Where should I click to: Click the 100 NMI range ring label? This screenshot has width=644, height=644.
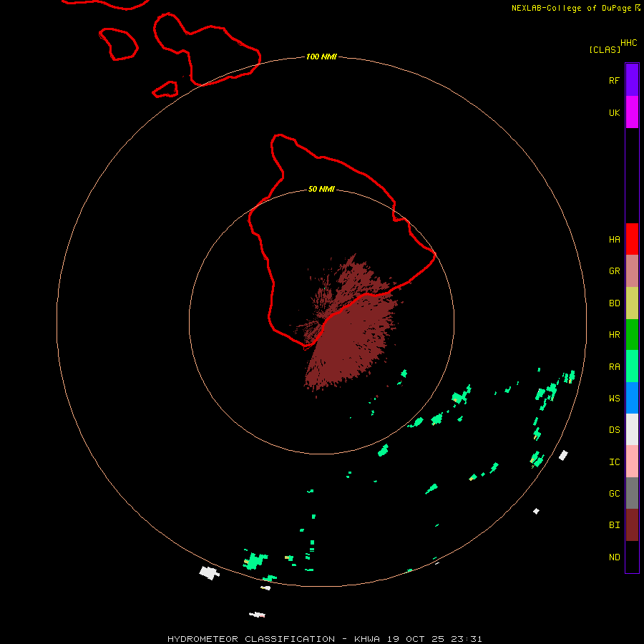click(321, 57)
